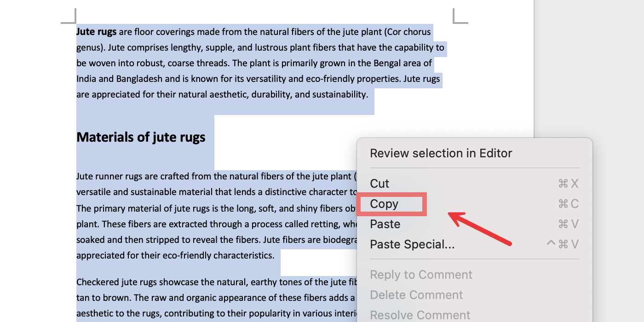Select Cut in the context menu

pyautogui.click(x=380, y=184)
